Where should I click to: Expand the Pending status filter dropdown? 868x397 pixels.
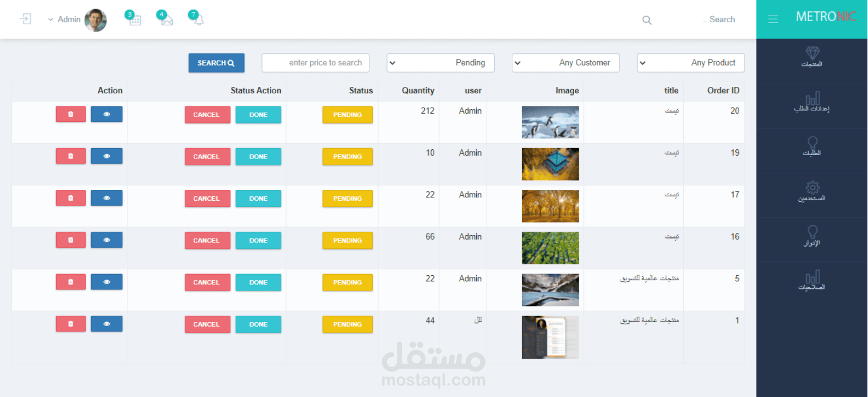(x=440, y=63)
